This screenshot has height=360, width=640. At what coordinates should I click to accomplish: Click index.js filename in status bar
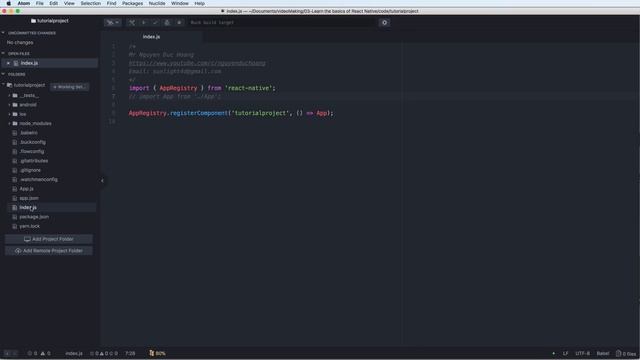coord(74,353)
